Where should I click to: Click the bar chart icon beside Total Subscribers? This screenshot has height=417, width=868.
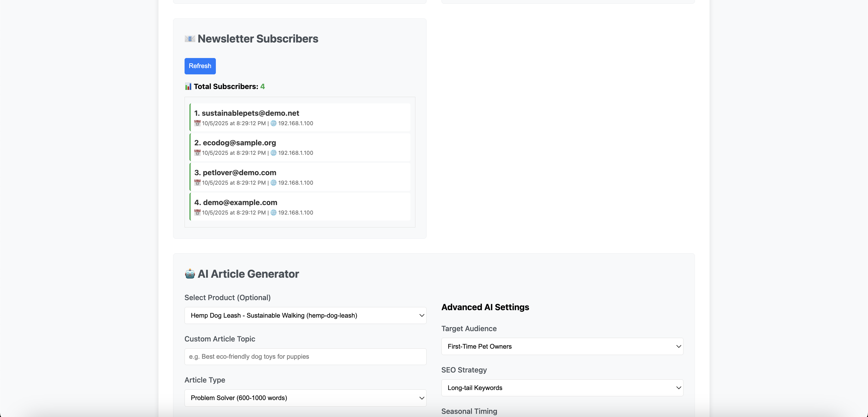pos(188,87)
